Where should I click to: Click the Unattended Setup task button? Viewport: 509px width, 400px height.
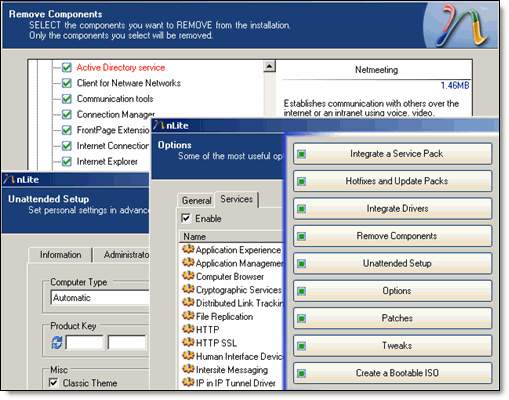(x=393, y=263)
